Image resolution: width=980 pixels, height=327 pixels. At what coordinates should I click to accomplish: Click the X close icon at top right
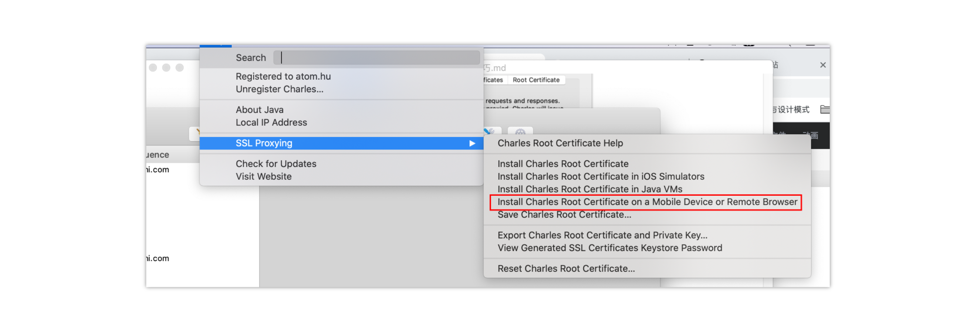coord(823,65)
